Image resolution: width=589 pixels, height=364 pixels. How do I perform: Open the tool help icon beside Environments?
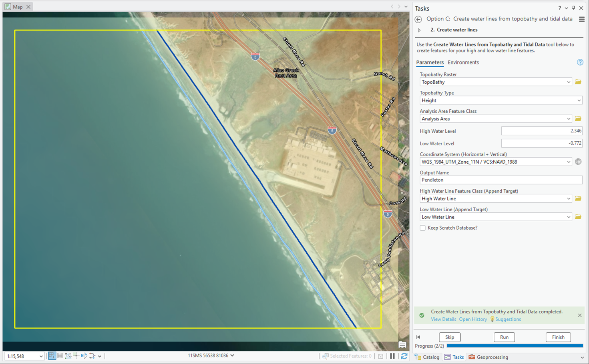coord(580,62)
